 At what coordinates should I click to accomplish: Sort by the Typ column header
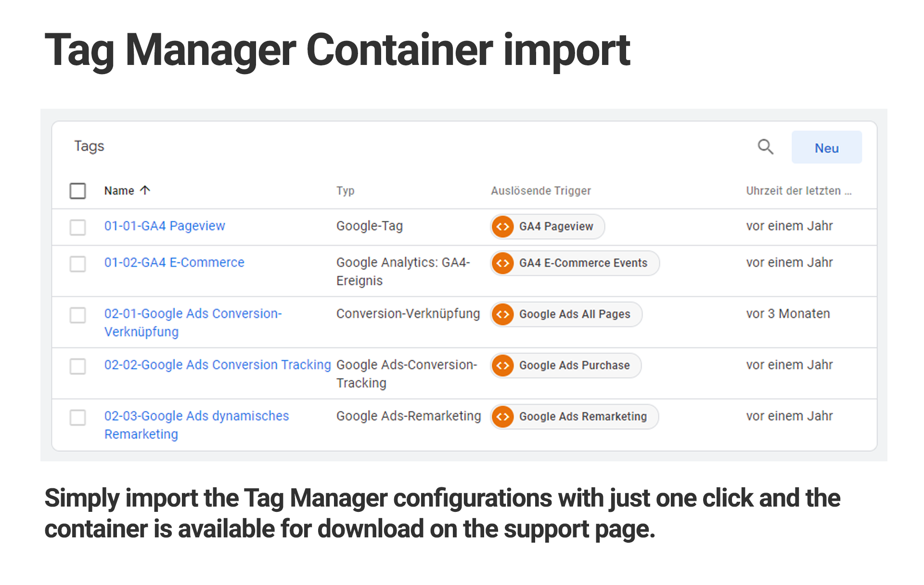tap(345, 191)
